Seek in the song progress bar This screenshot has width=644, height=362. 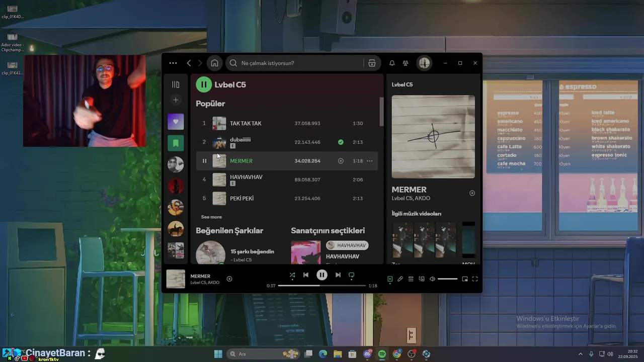[x=322, y=286]
